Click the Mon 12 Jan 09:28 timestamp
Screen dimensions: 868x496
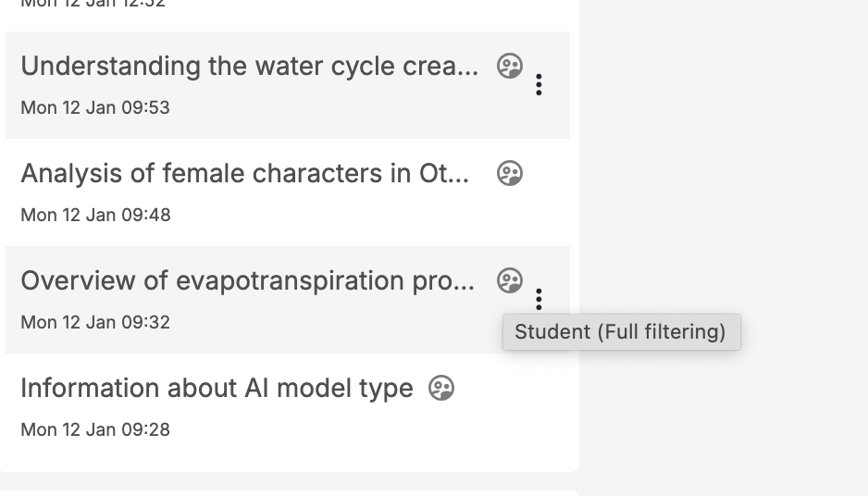pyautogui.click(x=95, y=429)
